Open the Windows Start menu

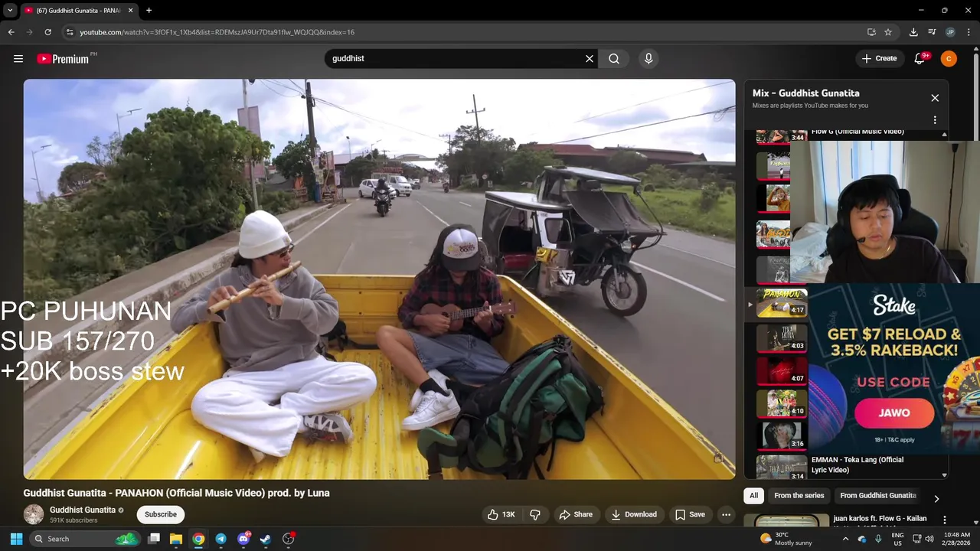click(16, 539)
